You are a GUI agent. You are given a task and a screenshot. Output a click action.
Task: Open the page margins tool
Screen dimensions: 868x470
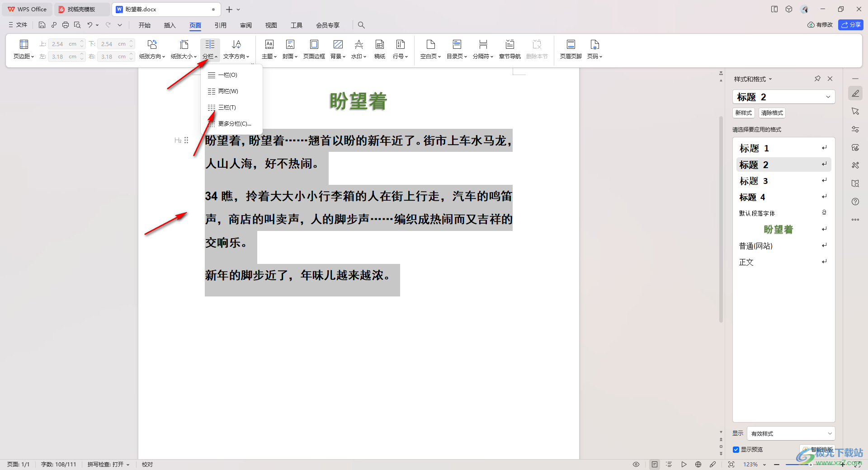24,49
